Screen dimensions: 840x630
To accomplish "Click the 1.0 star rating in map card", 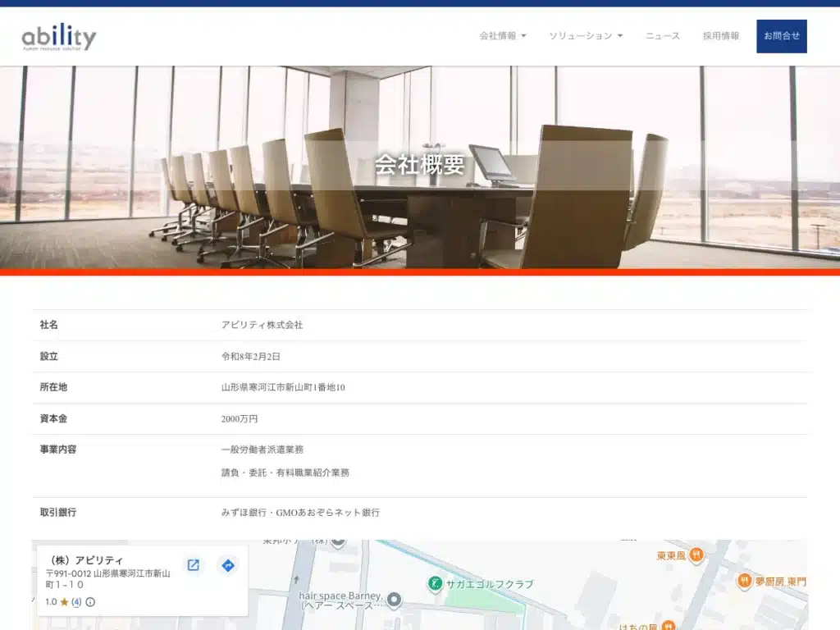I will pos(57,601).
